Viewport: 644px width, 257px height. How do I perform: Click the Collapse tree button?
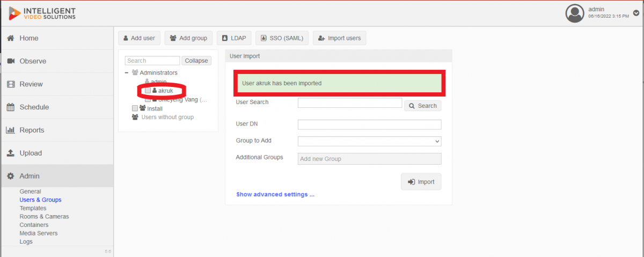[x=196, y=61]
